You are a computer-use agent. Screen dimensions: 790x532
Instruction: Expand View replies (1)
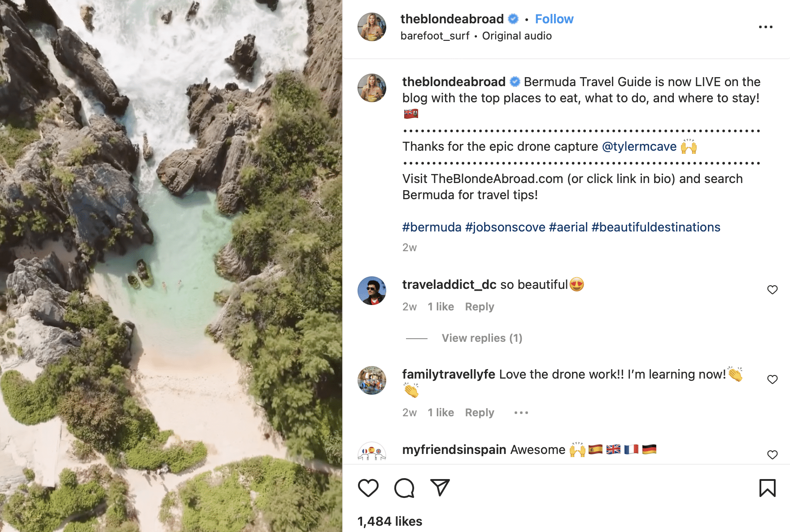pos(482,338)
